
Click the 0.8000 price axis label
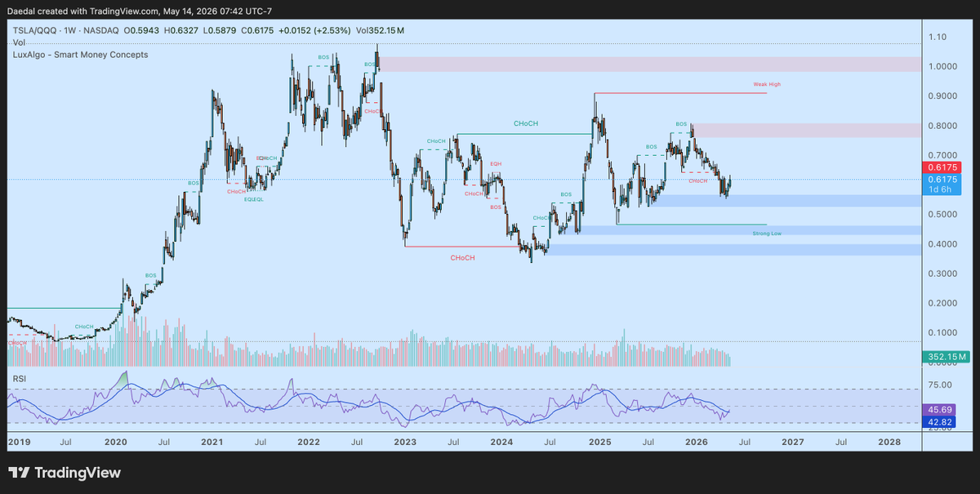[x=942, y=126]
